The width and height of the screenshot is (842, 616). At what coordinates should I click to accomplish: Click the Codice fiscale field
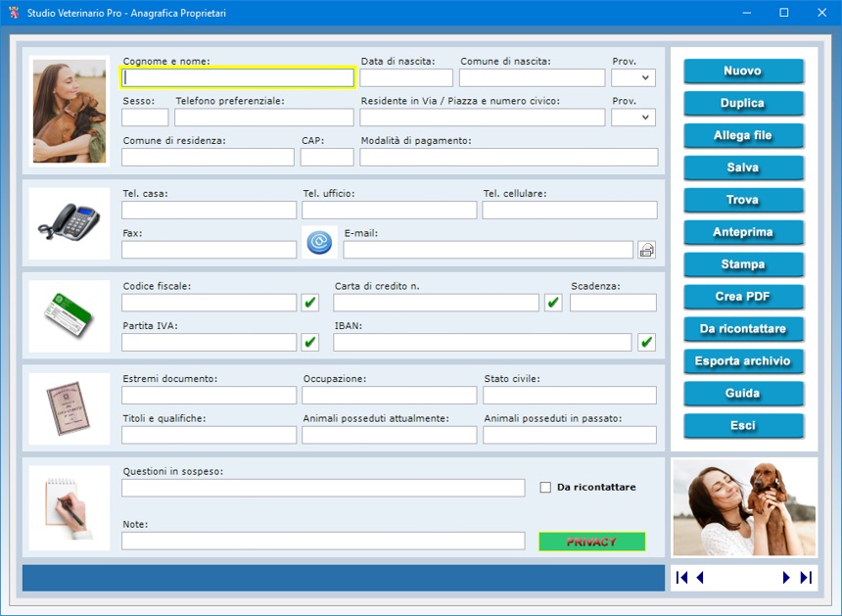click(x=209, y=303)
